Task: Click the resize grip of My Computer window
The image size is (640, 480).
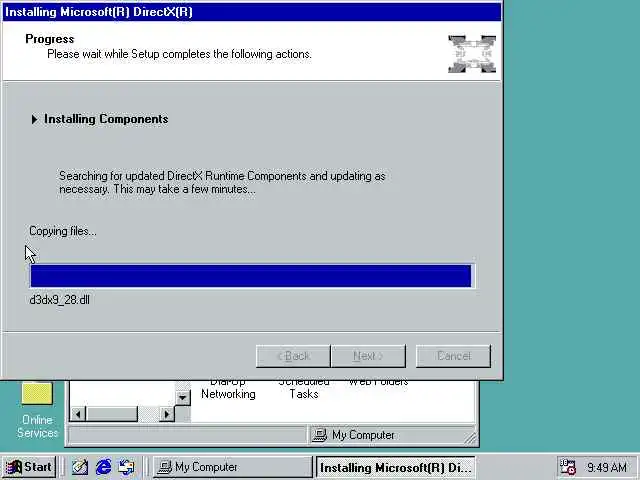Action: click(471, 438)
